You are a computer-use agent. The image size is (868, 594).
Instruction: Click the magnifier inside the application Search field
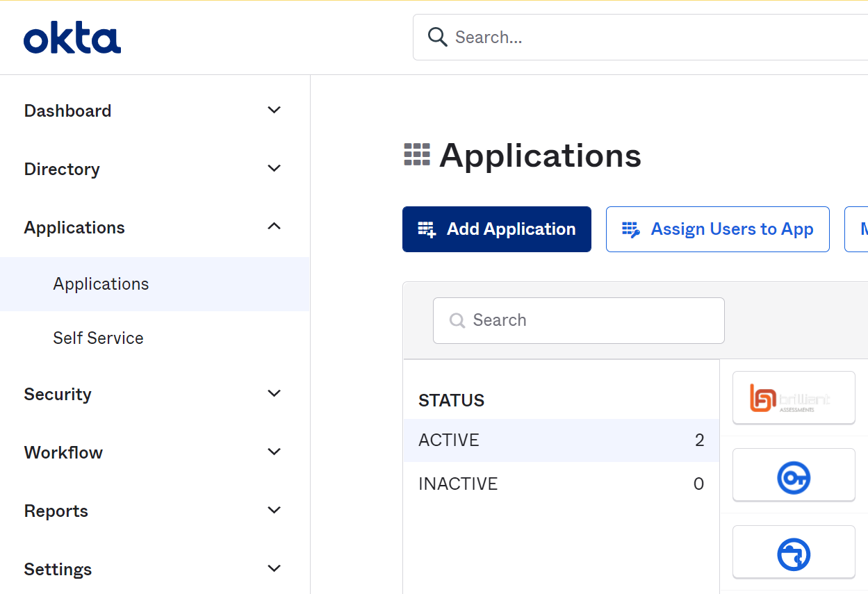457,320
